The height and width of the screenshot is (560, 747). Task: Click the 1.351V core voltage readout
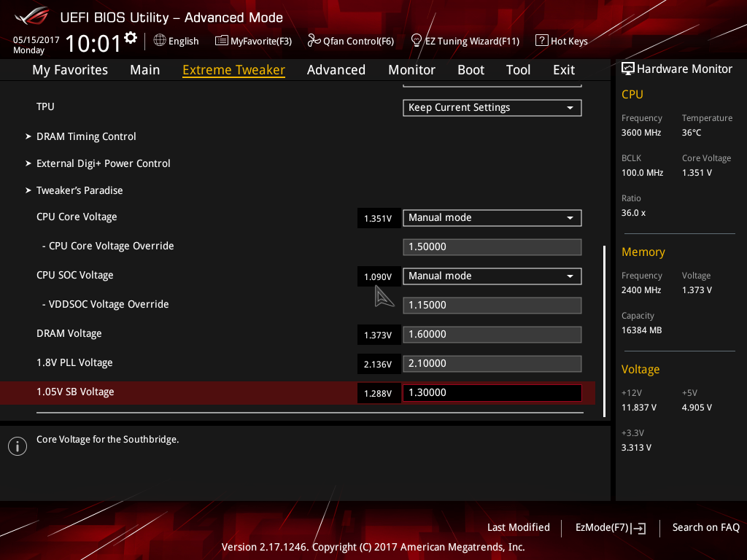379,219
